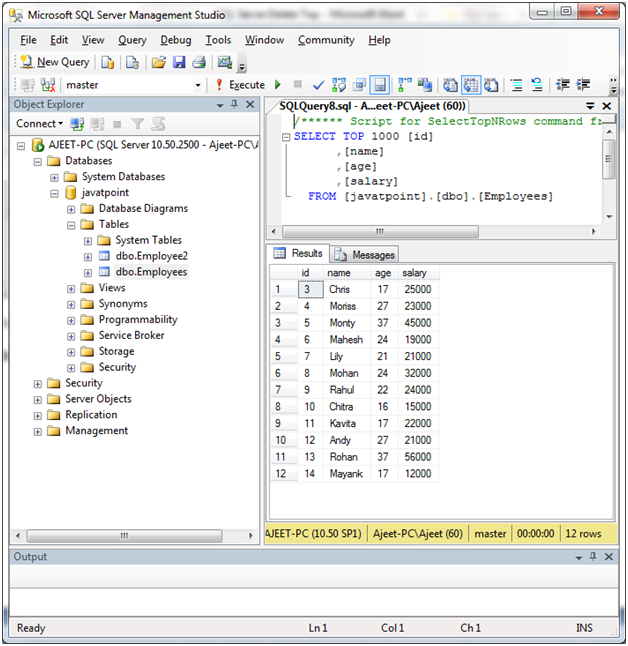The image size is (628, 646).
Task: Toggle Include Client Statistics
Action: [x=425, y=85]
